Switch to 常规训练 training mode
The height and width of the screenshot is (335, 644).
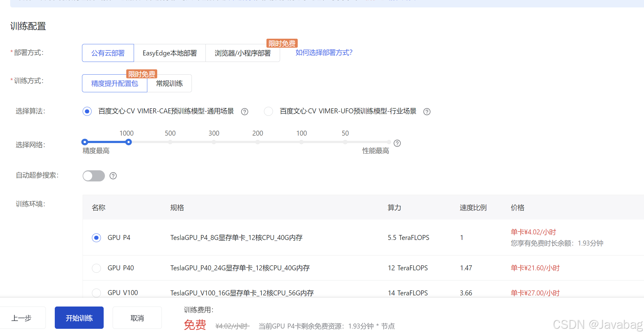(x=169, y=83)
